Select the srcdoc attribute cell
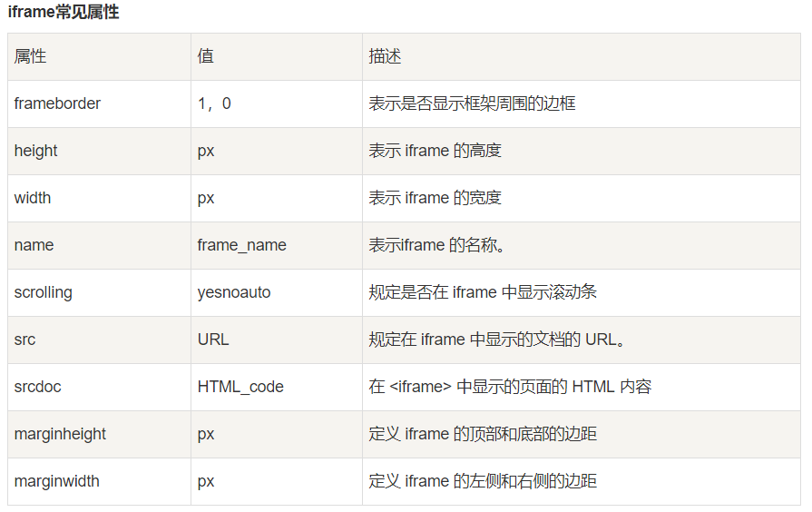 pos(37,387)
